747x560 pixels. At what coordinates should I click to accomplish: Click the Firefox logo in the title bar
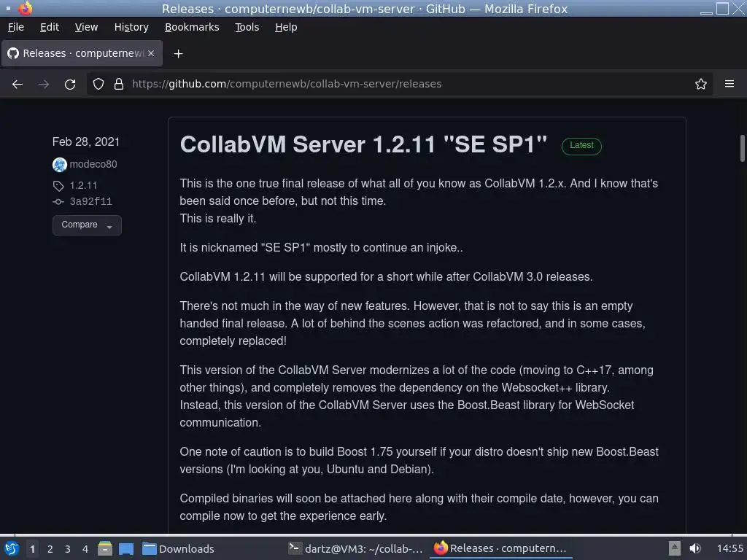click(26, 9)
